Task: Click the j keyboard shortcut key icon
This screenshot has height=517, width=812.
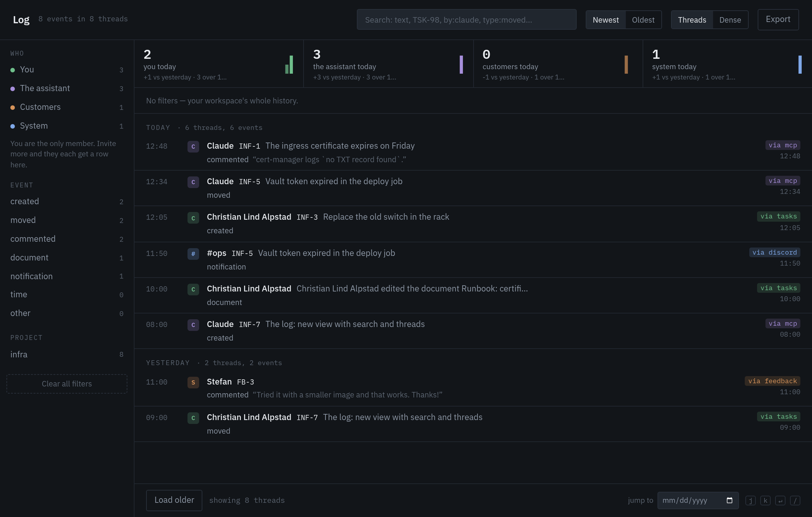Action: point(750,501)
